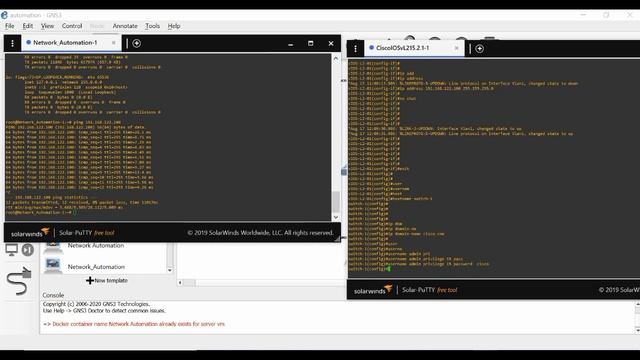The width and height of the screenshot is (640, 360).
Task: Click the Docker container name error message
Action: (134, 324)
